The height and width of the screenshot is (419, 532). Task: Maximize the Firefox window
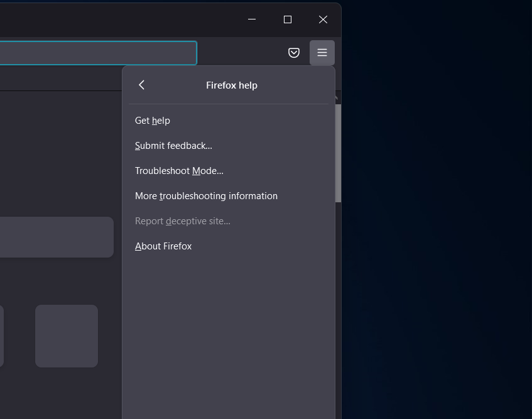(288, 19)
